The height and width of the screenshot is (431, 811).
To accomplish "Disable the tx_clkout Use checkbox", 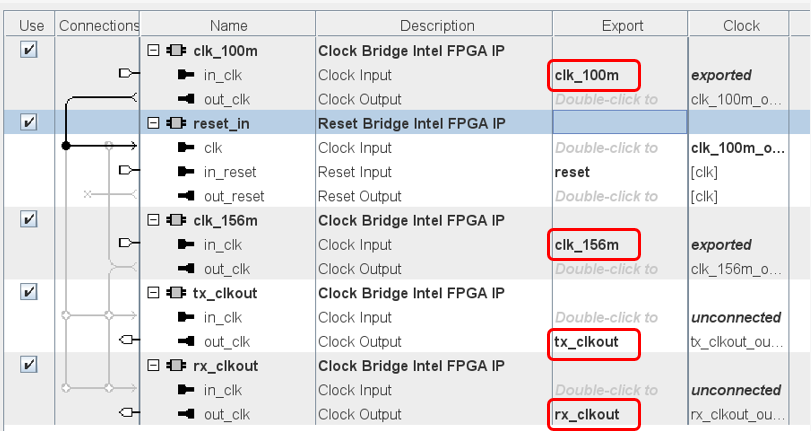I will pos(29,292).
